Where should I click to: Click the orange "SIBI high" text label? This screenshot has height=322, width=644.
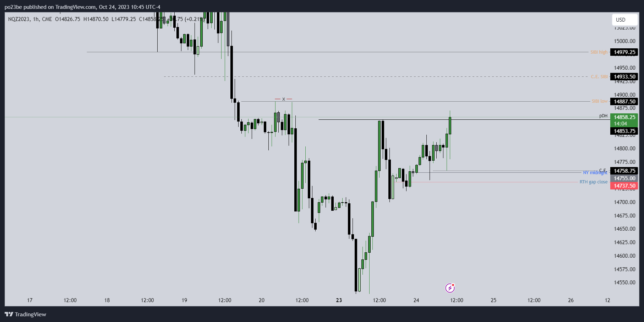coord(599,52)
